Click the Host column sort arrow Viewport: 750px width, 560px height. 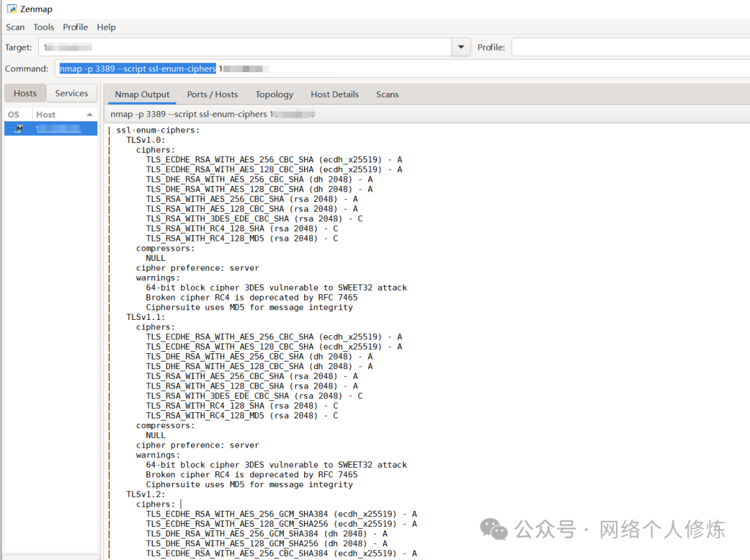(x=90, y=114)
